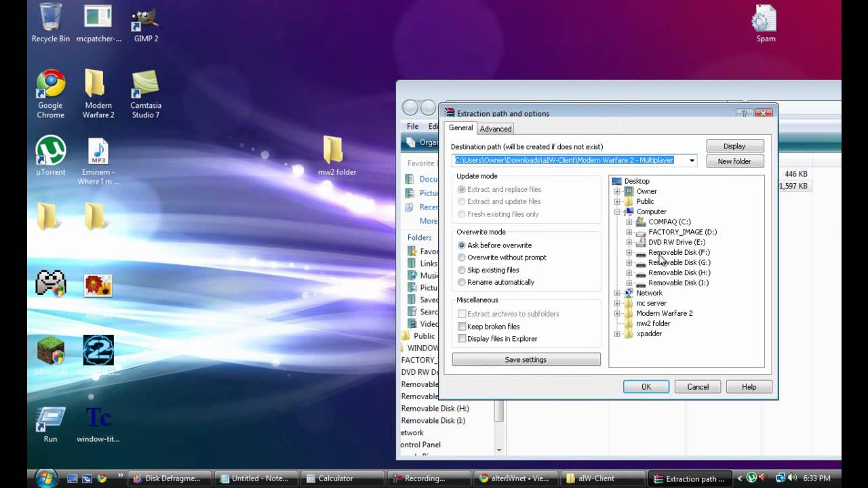Click the dialog help question mark button

point(744,113)
